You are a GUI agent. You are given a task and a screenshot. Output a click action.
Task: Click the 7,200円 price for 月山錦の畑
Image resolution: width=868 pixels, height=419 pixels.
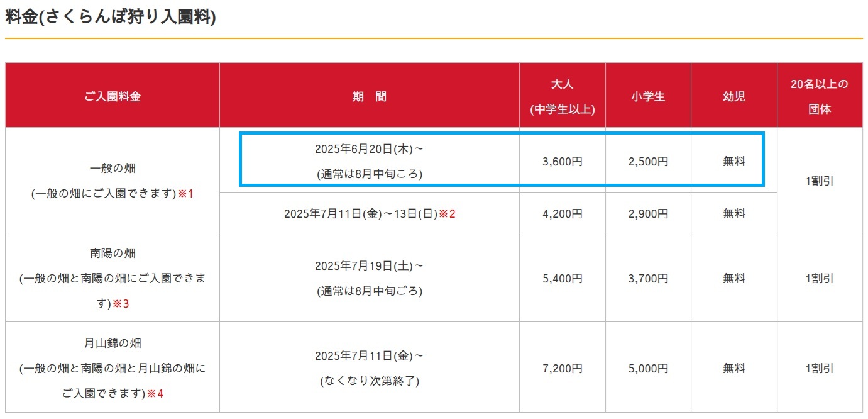point(563,367)
